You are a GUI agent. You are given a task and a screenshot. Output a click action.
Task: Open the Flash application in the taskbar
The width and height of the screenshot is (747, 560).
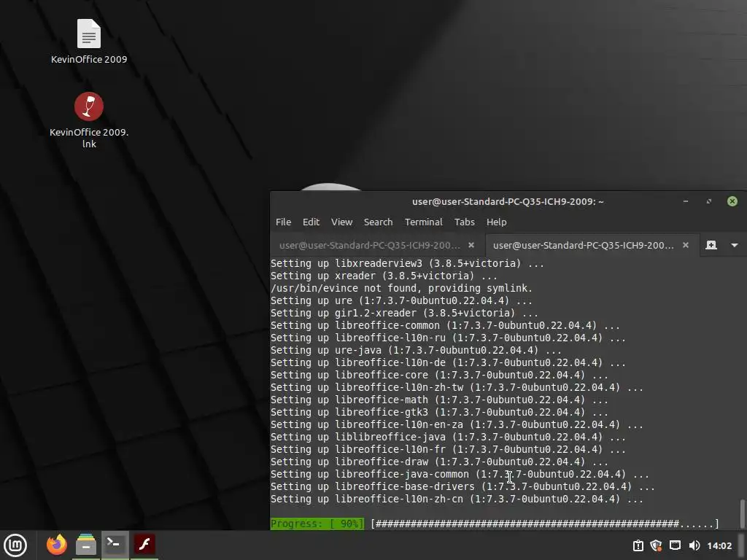coord(144,544)
